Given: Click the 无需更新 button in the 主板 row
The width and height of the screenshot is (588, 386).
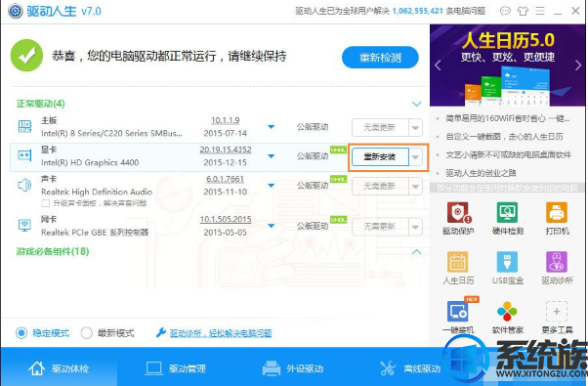Looking at the screenshot, I should click(x=380, y=128).
